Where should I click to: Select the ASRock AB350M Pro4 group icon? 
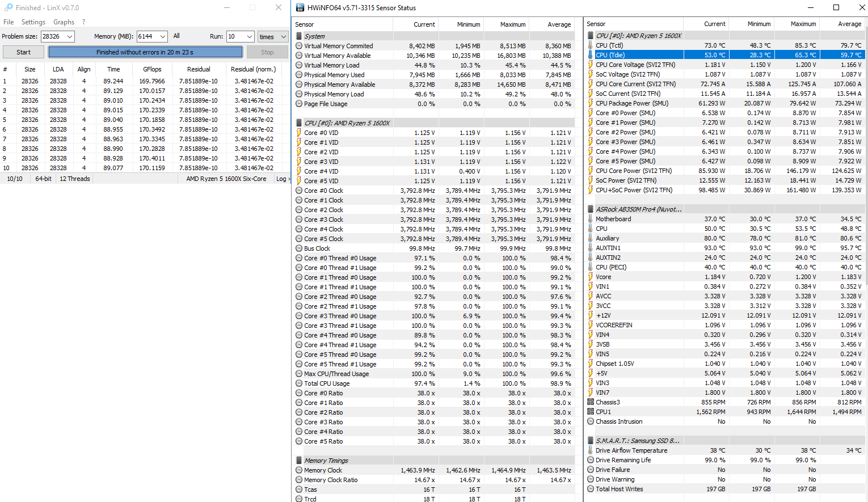[x=591, y=209]
